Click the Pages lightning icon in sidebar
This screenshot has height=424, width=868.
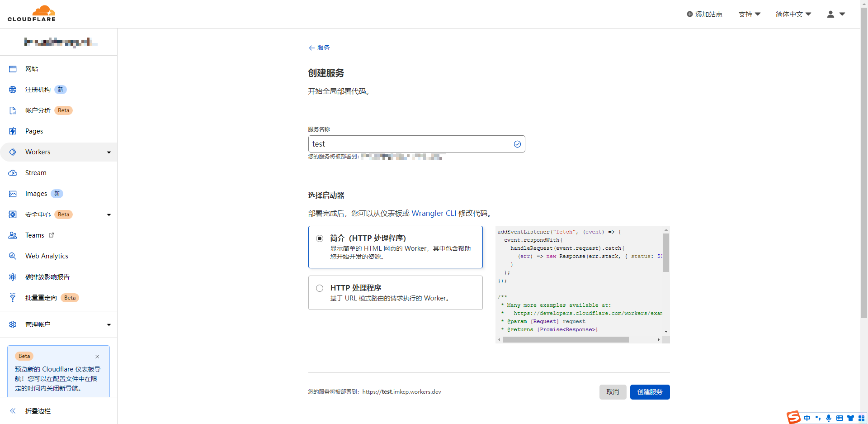click(13, 131)
